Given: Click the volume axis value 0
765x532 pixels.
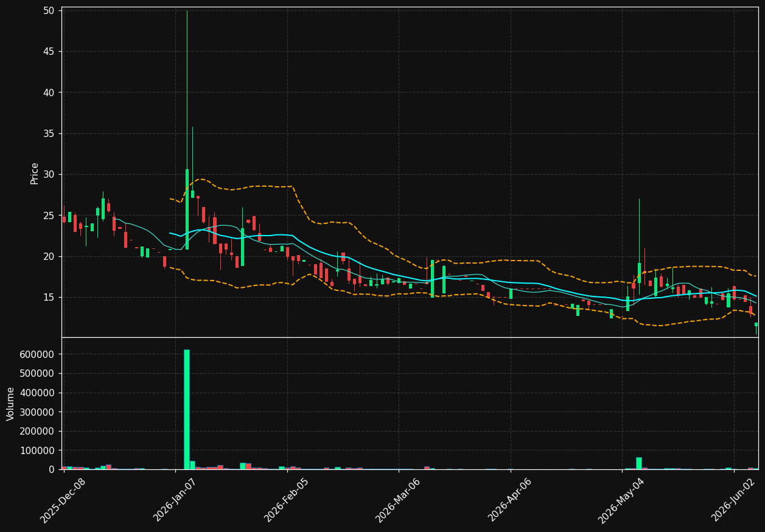Looking at the screenshot, I should point(51,469).
